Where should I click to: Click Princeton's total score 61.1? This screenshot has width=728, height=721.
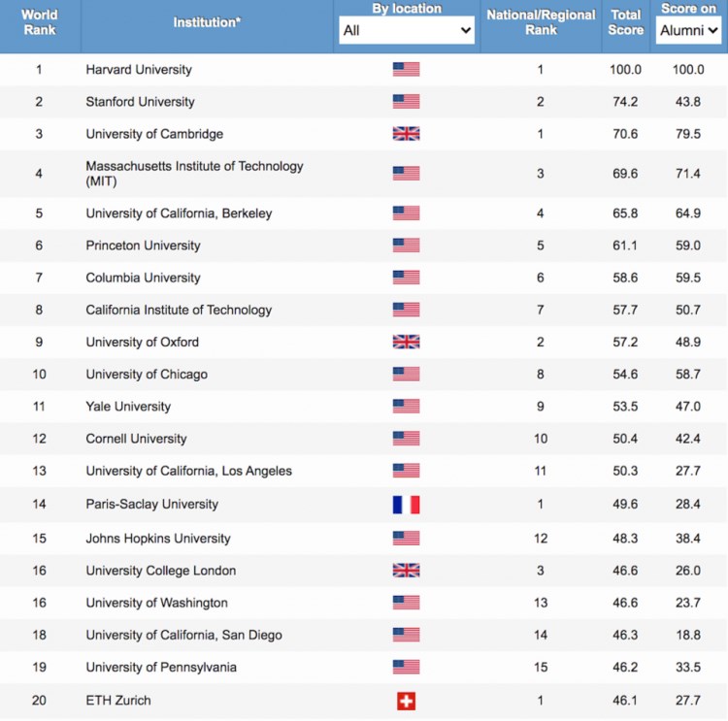625,246
